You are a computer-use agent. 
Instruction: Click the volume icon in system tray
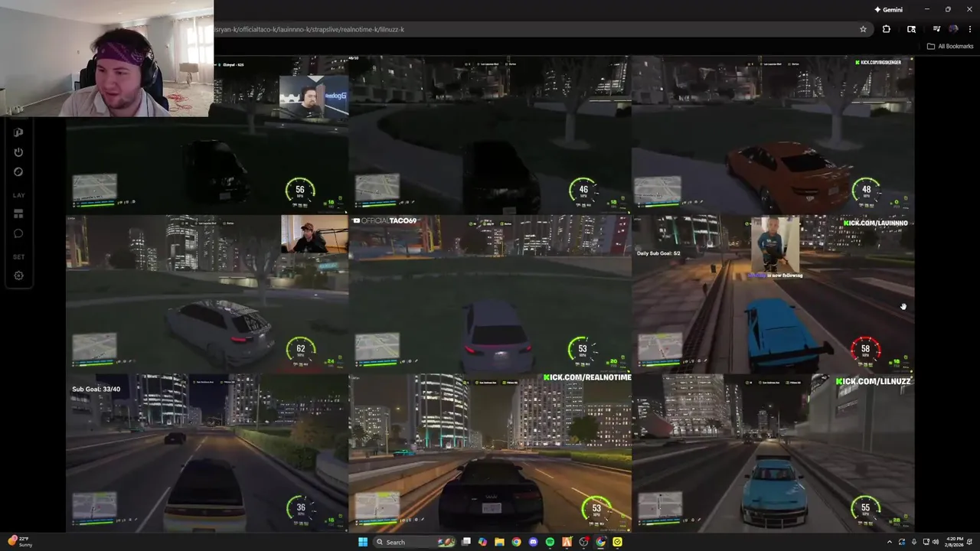point(936,542)
